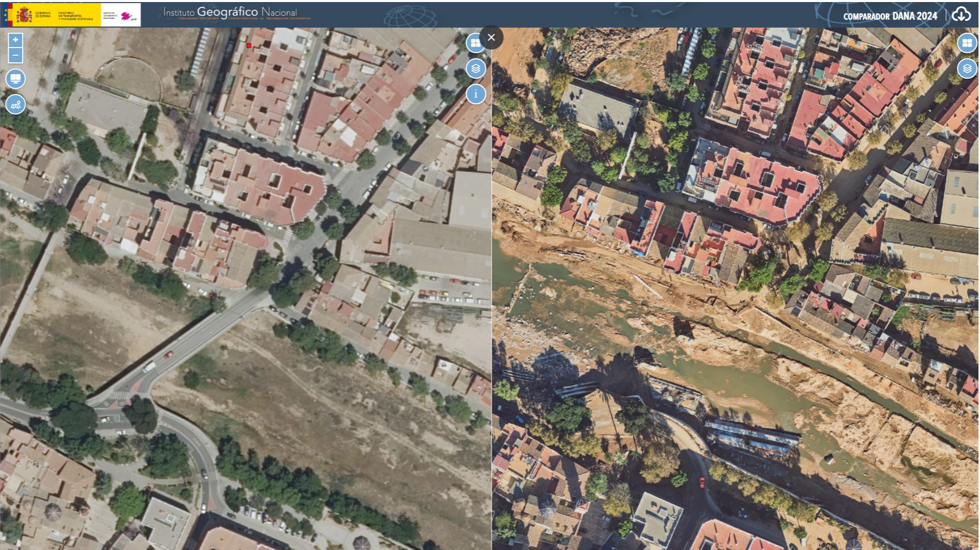Open left map background grid selector

(x=476, y=43)
